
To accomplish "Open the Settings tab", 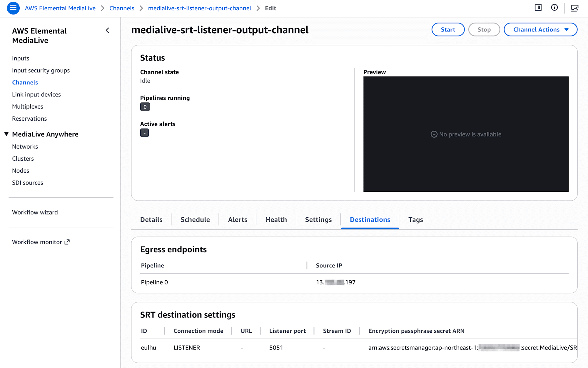I will 318,219.
